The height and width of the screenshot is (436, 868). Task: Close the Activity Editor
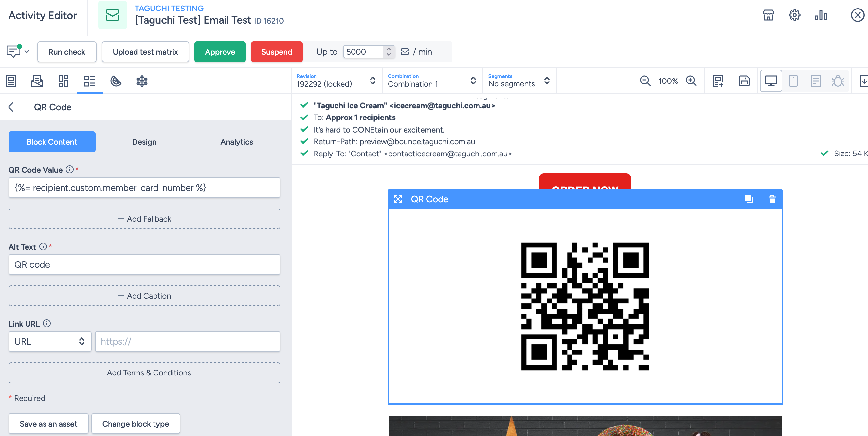point(857,15)
